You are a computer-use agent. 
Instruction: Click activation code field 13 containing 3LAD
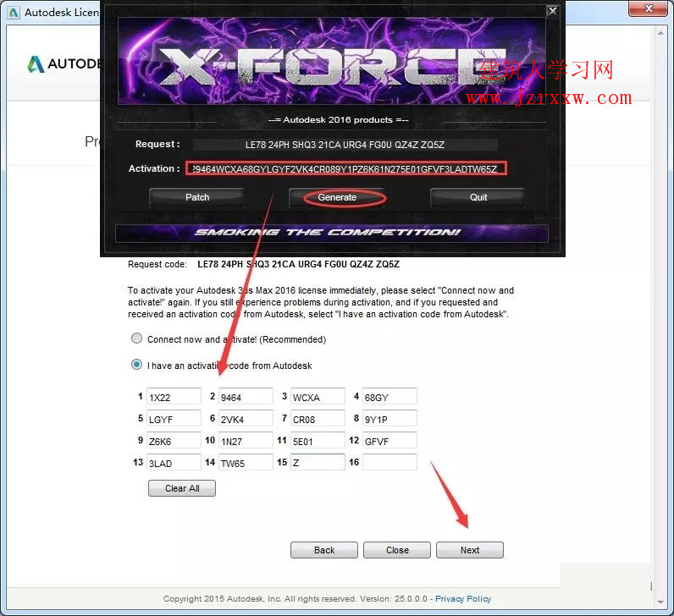point(174,462)
